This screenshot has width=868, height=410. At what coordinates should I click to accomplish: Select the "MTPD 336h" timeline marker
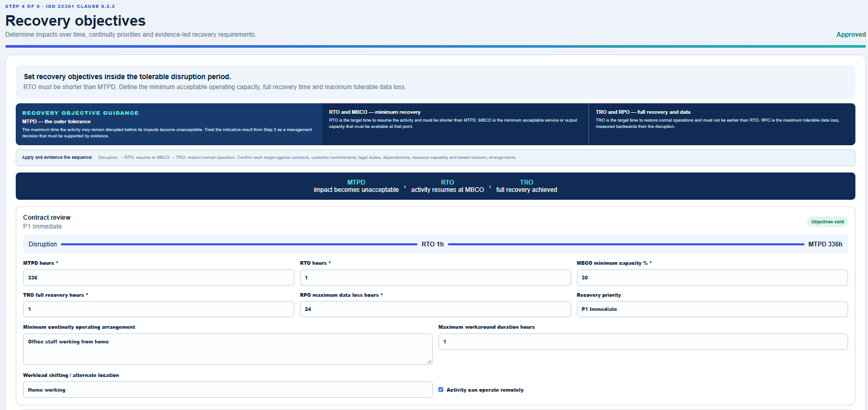[x=826, y=244]
